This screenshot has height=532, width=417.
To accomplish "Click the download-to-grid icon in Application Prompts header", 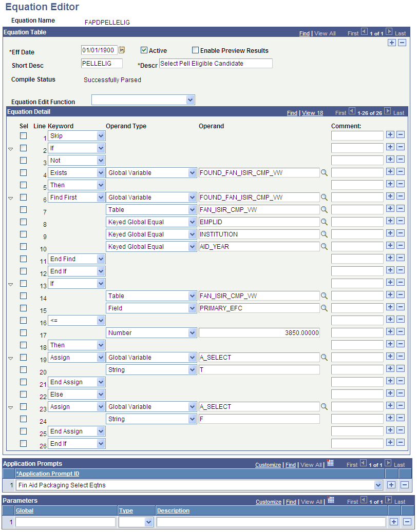I will [330, 464].
